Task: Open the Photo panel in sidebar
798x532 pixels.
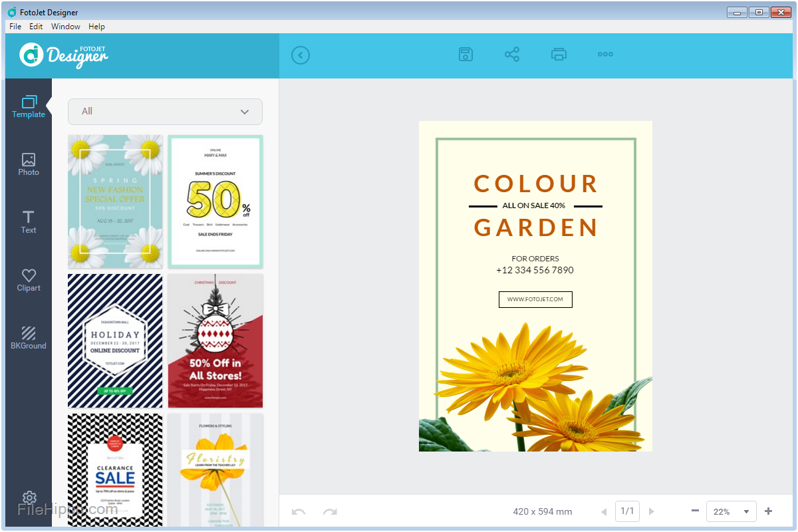Action: [x=29, y=164]
